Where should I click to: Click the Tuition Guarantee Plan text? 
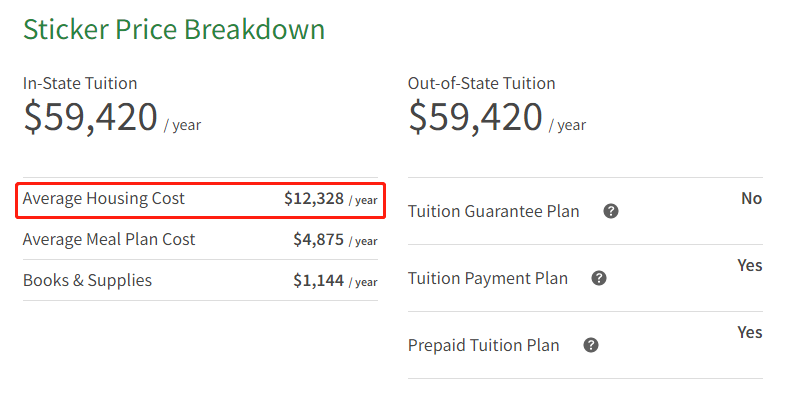[494, 211]
